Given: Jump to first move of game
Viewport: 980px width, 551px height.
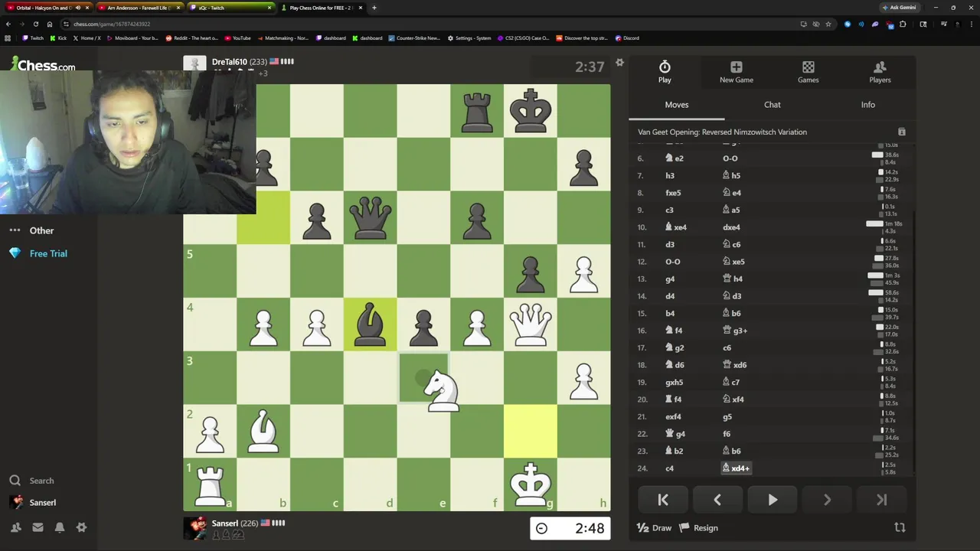Looking at the screenshot, I should coord(663,500).
